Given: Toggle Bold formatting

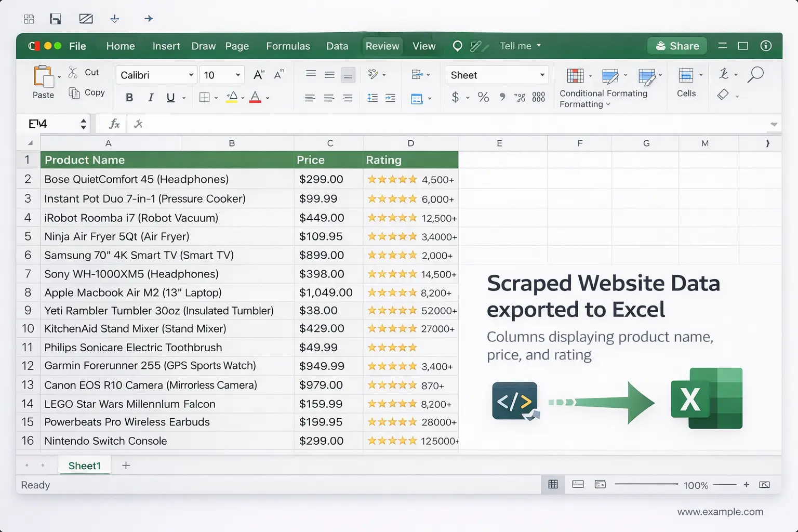Looking at the screenshot, I should [x=129, y=97].
